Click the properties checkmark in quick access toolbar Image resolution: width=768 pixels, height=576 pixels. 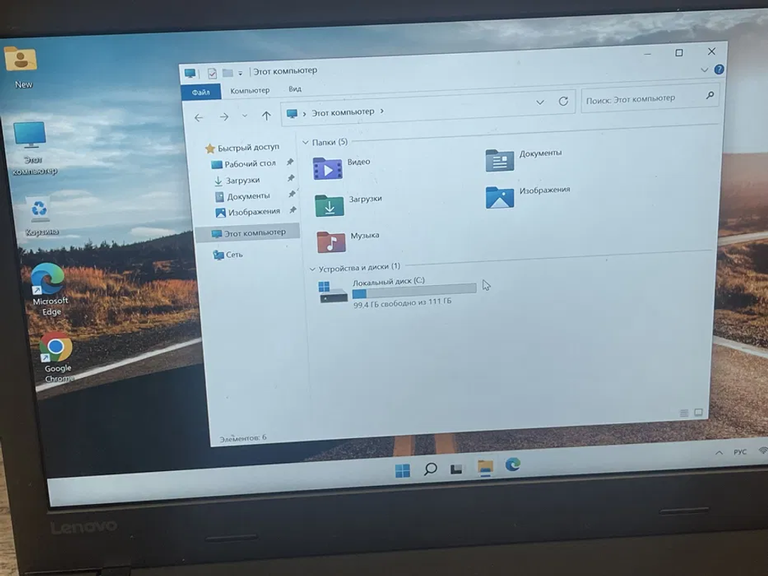point(212,73)
